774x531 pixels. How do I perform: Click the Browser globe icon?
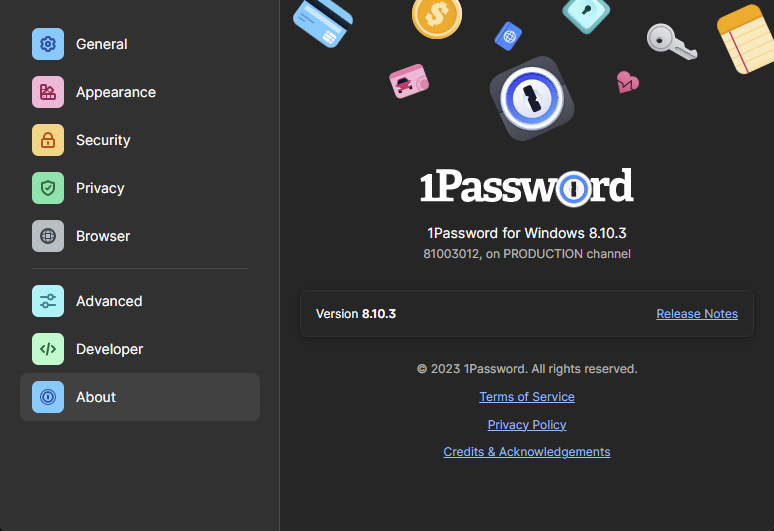(48, 236)
